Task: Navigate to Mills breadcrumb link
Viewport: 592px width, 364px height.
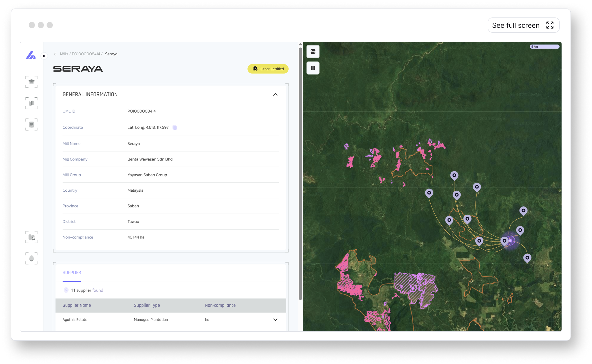Action: click(x=64, y=54)
